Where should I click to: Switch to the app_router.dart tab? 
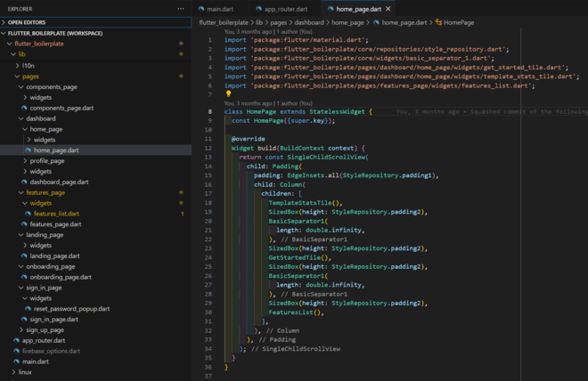tap(286, 9)
